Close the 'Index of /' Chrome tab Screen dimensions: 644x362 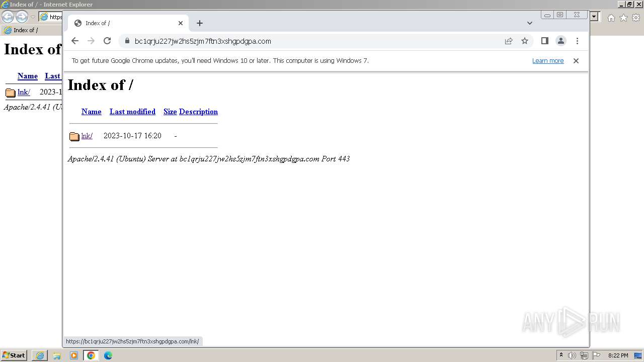[x=181, y=23]
